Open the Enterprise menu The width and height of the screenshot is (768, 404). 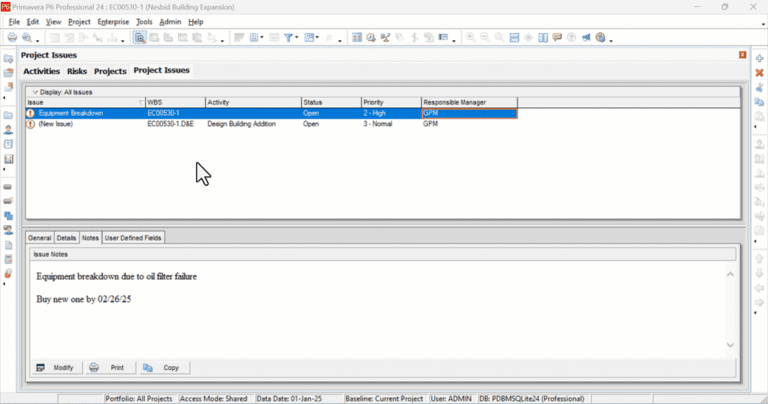coord(113,22)
